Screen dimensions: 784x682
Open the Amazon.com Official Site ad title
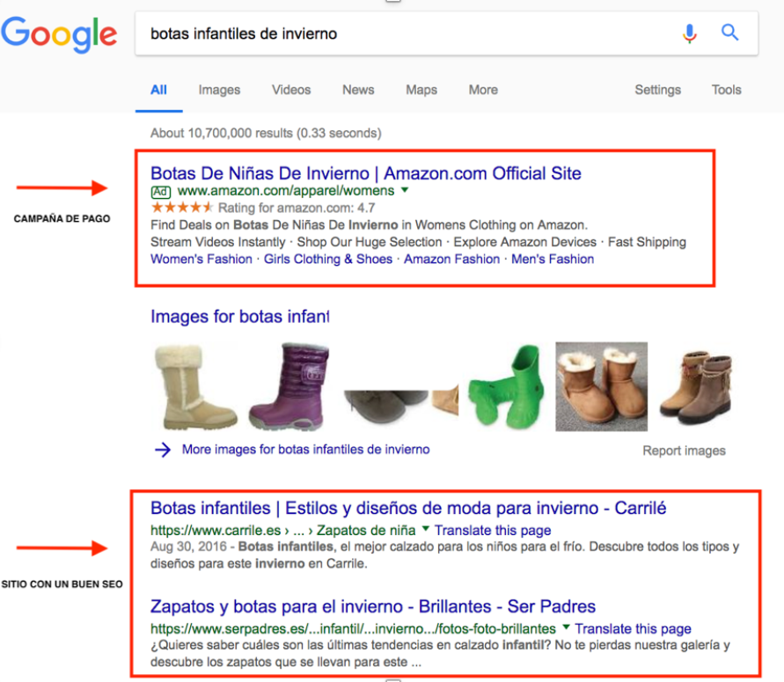(x=365, y=173)
